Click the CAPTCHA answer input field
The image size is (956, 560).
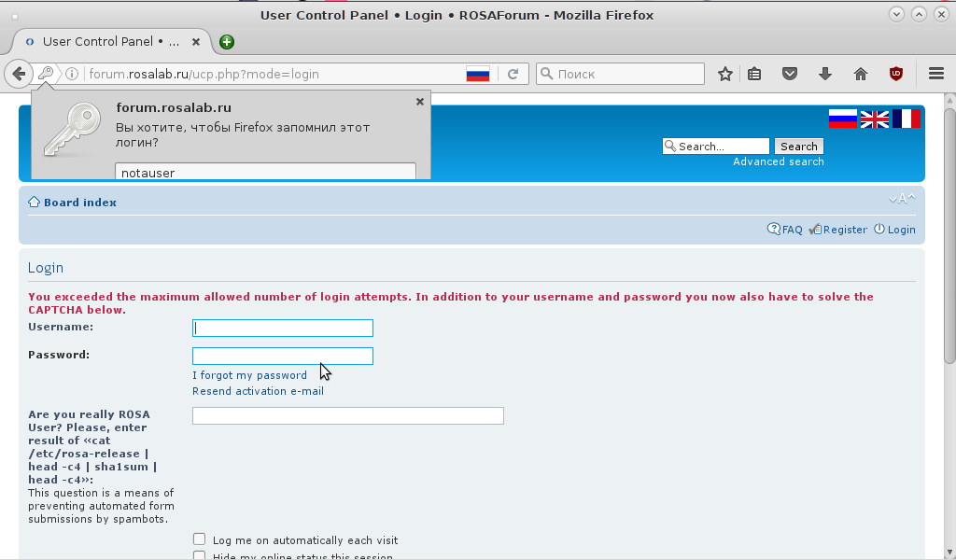[x=348, y=415]
